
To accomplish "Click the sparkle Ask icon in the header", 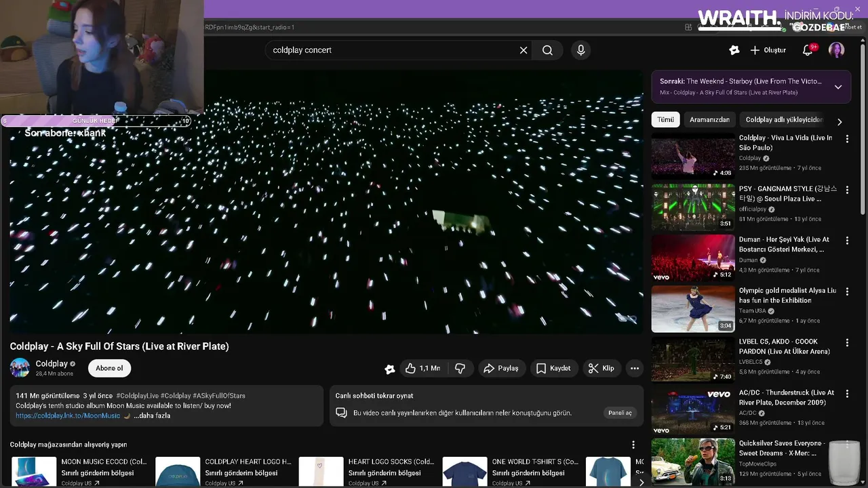I will [x=734, y=50].
